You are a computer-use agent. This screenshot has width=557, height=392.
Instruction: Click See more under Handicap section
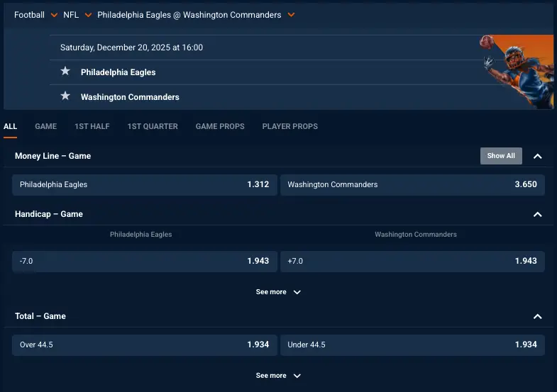pos(278,292)
